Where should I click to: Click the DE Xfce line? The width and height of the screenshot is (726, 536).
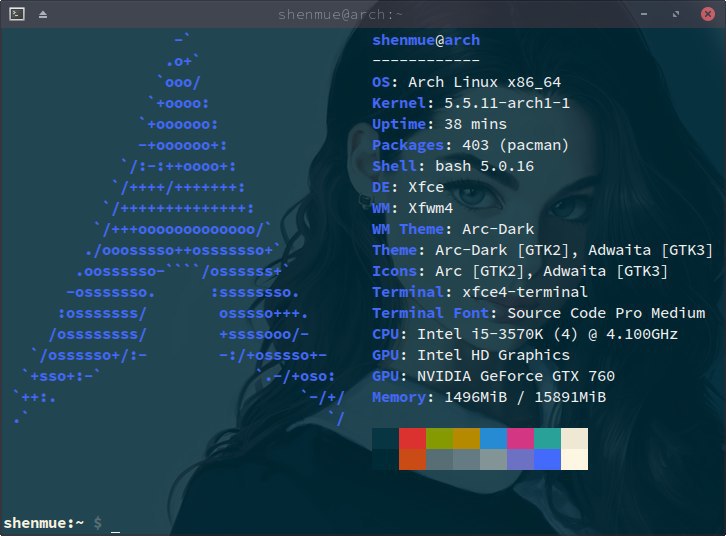tap(408, 187)
